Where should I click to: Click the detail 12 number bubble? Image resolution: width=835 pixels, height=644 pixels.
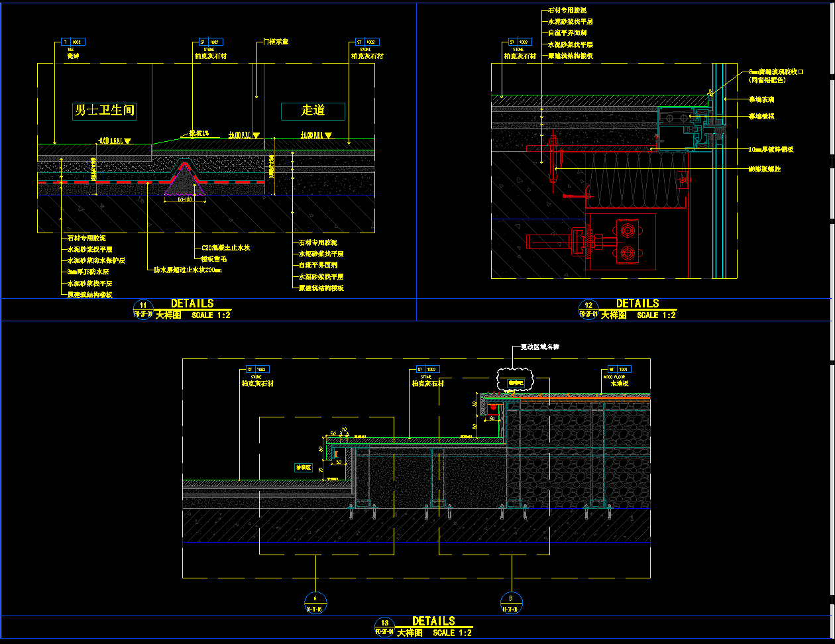point(588,305)
